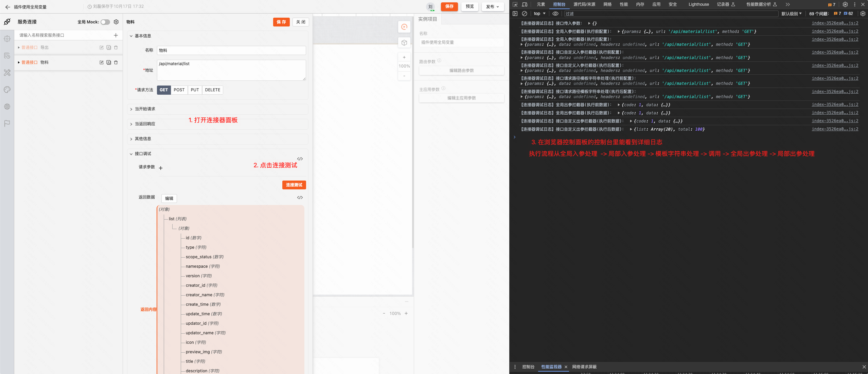Image resolution: width=868 pixels, height=374 pixels.
Task: Expand the 接口传入参数 log object
Action: (x=589, y=23)
